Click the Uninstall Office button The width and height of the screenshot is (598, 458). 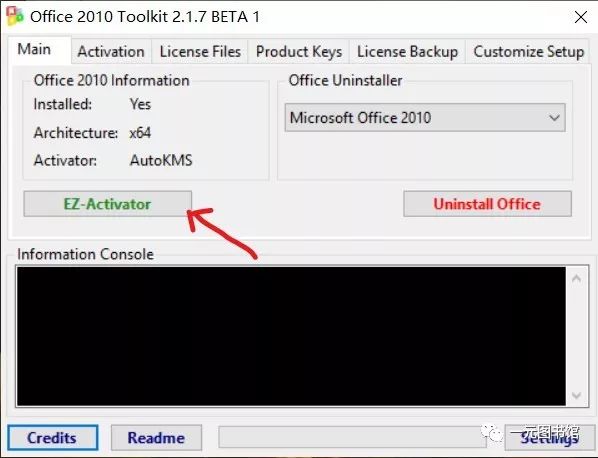[487, 204]
